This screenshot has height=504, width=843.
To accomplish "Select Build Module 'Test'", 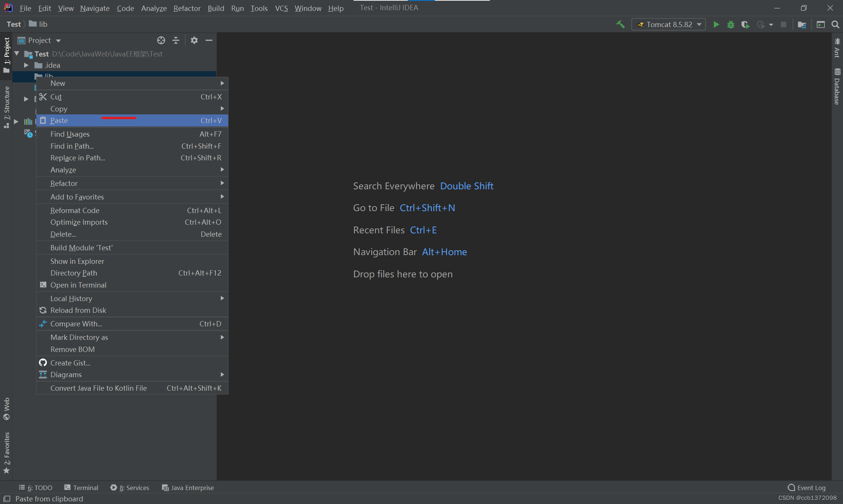I will point(132,248).
